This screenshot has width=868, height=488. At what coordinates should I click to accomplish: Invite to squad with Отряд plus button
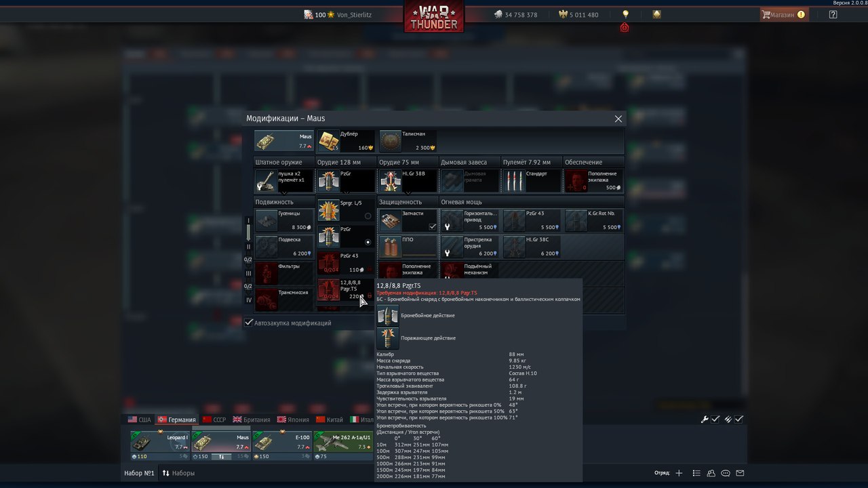(679, 473)
